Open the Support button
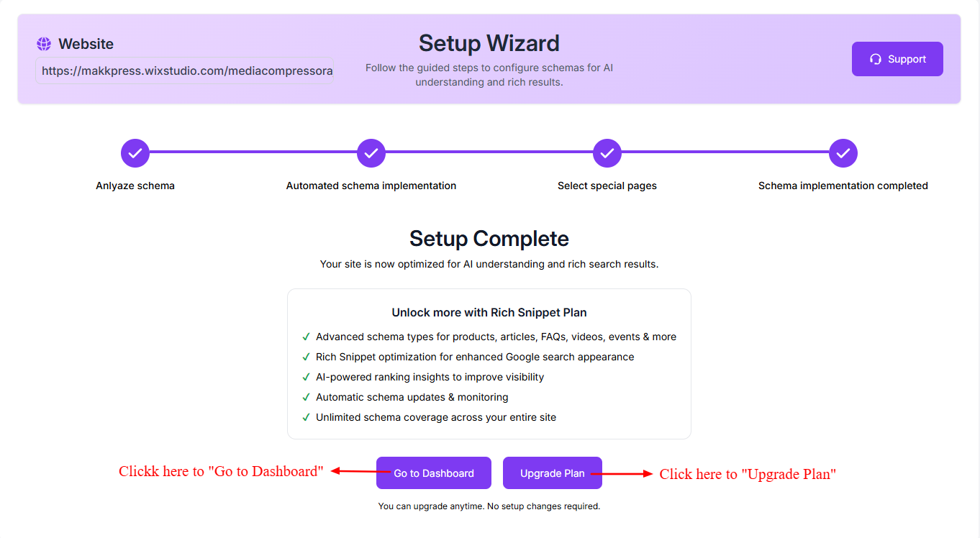 click(x=897, y=59)
